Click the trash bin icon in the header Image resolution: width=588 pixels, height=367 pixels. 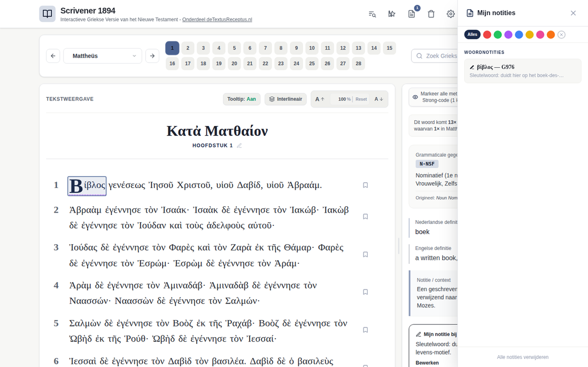(431, 14)
